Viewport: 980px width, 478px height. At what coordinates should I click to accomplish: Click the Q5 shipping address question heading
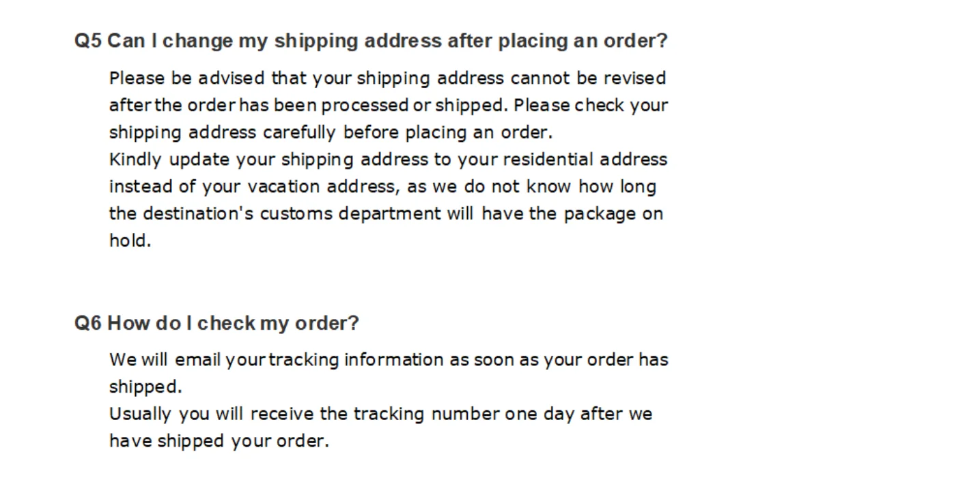point(370,41)
